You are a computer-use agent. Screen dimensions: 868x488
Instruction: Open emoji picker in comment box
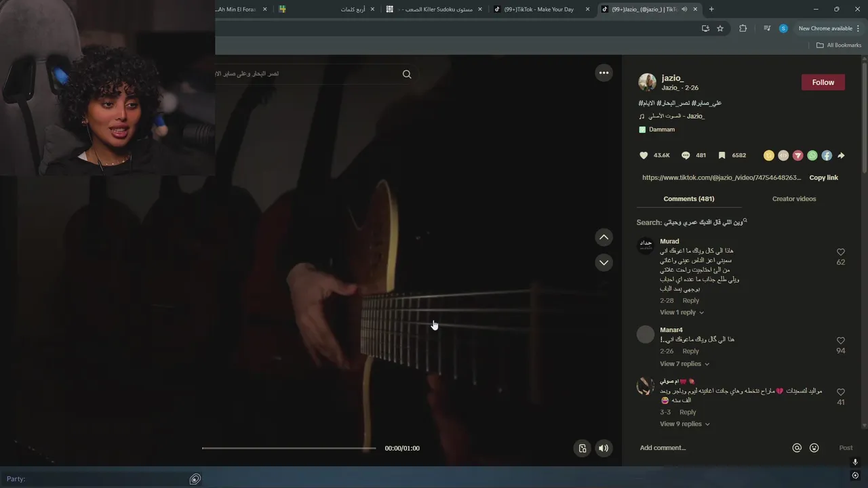[x=814, y=448]
